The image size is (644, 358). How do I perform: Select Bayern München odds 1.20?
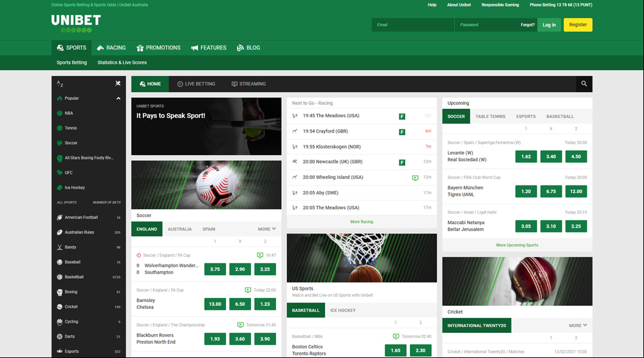[526, 191]
